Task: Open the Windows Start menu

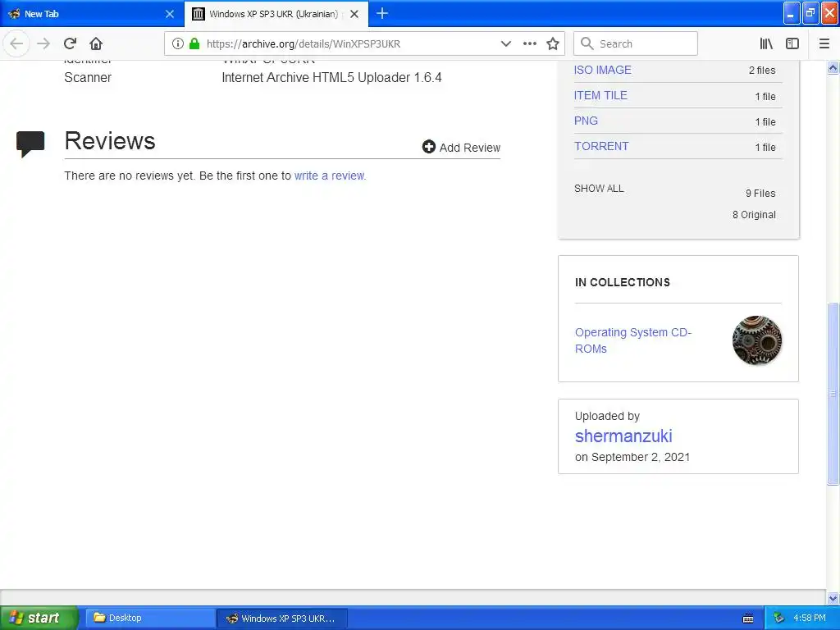Action: [39, 619]
